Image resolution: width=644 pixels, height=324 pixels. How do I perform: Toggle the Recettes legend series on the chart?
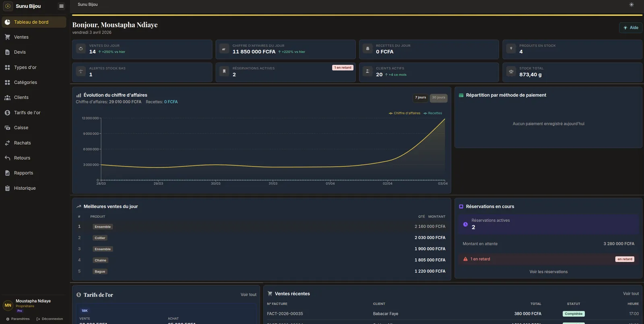433,113
